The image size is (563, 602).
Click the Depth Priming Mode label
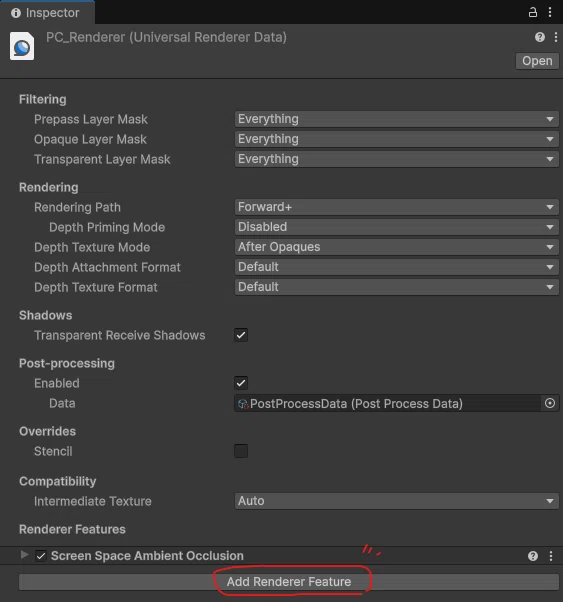pos(107,227)
